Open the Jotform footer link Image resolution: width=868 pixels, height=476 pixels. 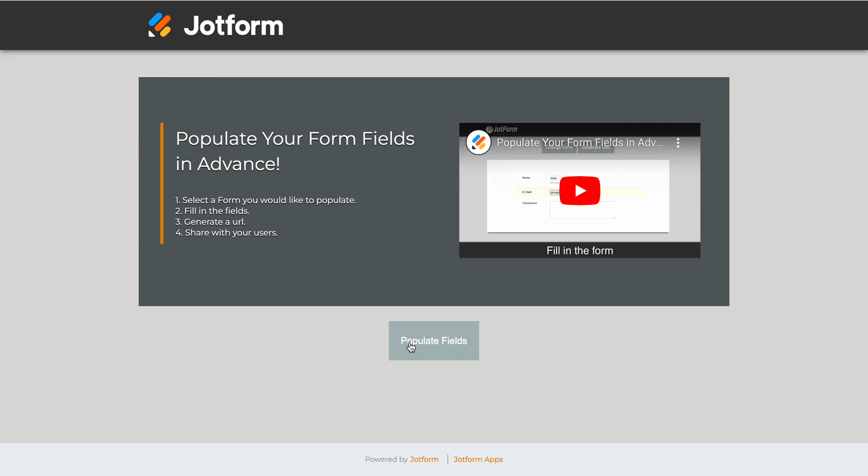(425, 459)
